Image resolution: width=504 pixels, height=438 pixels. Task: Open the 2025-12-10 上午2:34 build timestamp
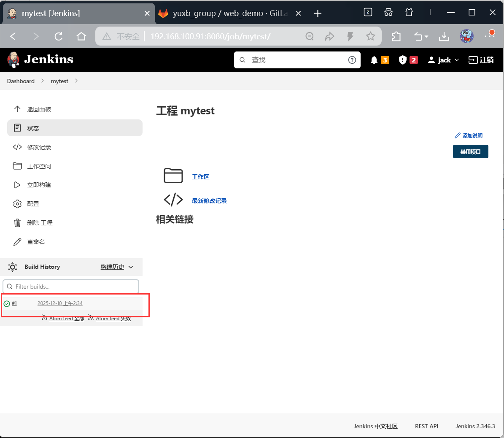pos(60,303)
